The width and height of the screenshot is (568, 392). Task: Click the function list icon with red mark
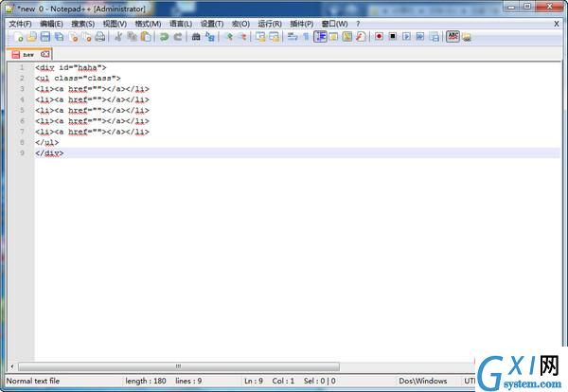coord(361,37)
